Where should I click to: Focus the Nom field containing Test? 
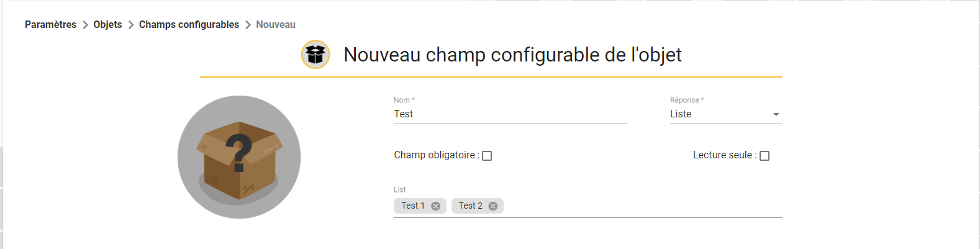[x=510, y=114]
